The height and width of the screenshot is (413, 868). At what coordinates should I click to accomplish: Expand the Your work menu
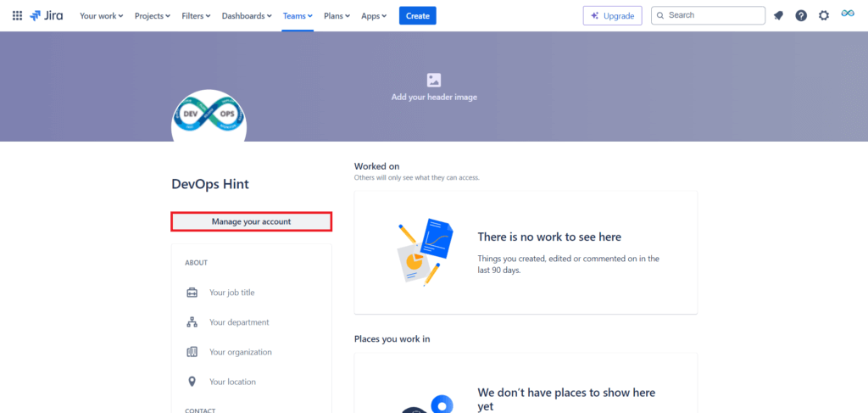[x=102, y=15]
